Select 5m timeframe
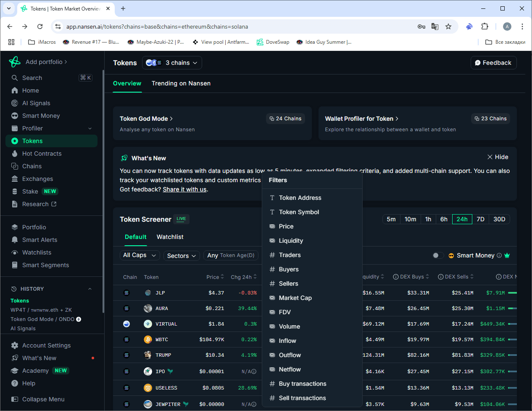The image size is (532, 411). [391, 219]
